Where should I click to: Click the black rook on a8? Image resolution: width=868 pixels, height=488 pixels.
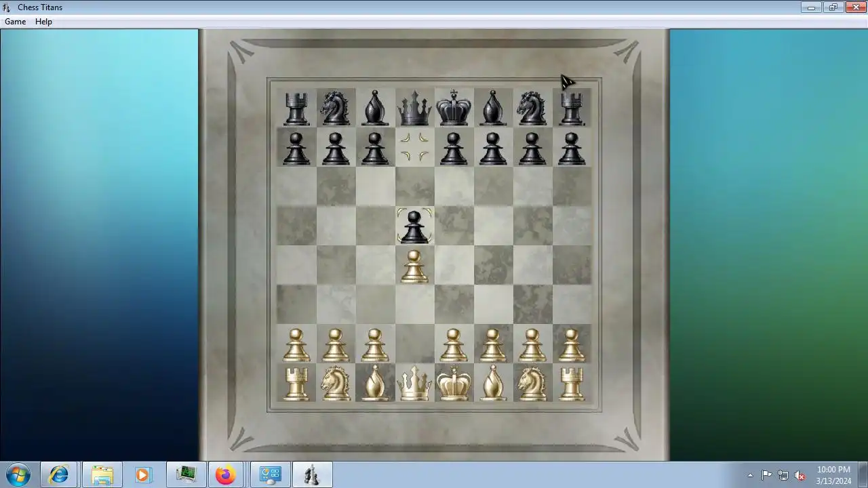click(x=296, y=109)
